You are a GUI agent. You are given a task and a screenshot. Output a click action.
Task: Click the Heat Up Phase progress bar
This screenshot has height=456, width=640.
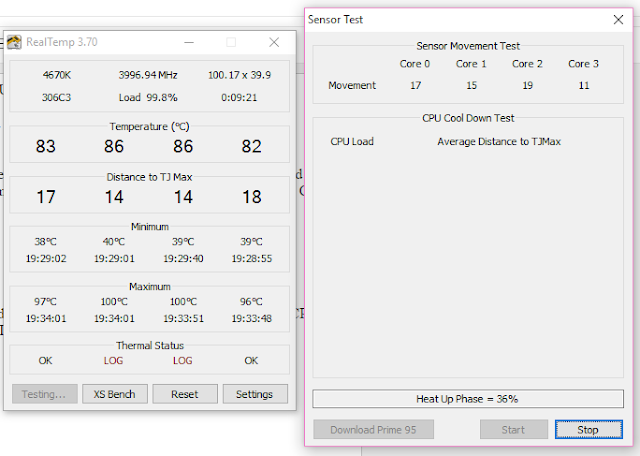pos(468,399)
